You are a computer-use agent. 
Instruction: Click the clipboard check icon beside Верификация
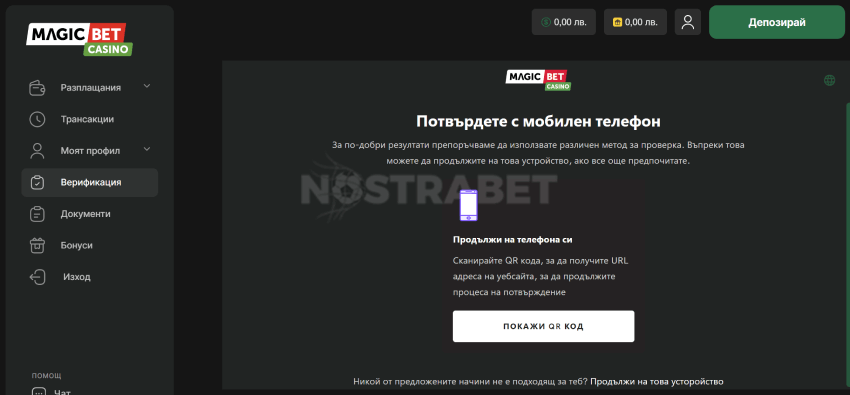pos(37,183)
